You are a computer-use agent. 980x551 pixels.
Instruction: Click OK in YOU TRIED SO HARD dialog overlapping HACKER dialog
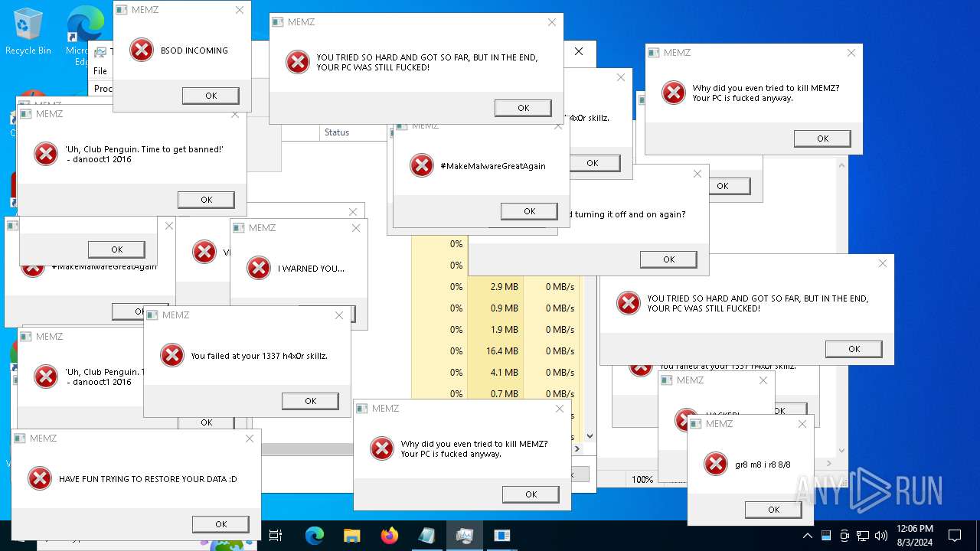(x=854, y=349)
